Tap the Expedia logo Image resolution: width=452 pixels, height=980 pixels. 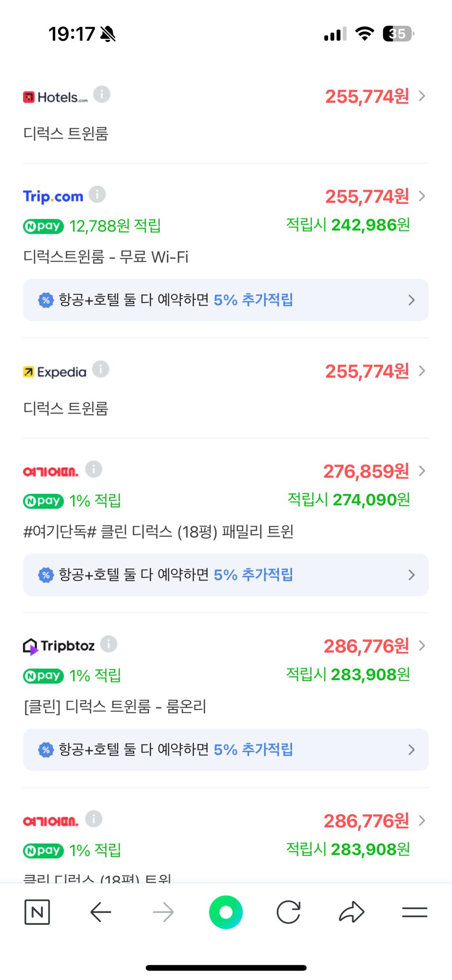(x=55, y=372)
